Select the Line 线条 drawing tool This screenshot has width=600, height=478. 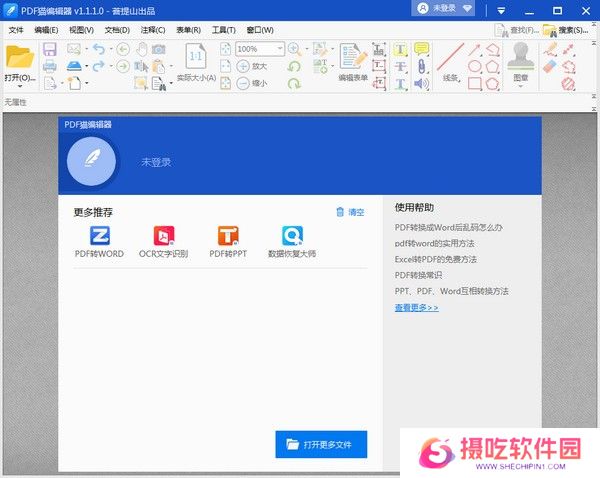pos(451,61)
